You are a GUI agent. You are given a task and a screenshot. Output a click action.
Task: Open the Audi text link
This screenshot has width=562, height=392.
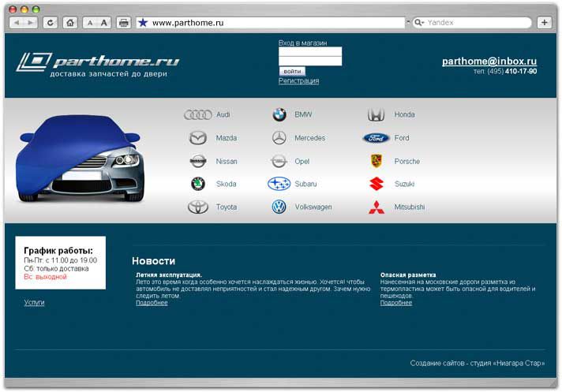[x=223, y=114]
